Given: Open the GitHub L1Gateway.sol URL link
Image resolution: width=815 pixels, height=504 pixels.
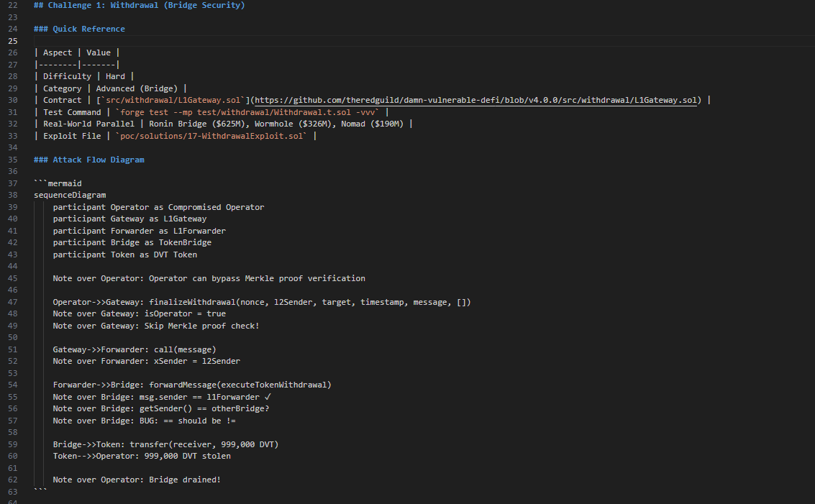Looking at the screenshot, I should 475,100.
